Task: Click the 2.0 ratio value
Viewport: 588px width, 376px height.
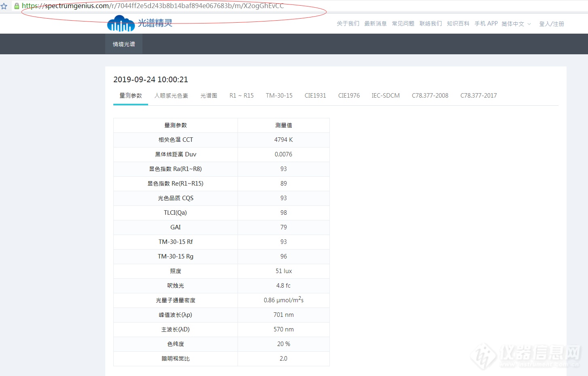Action: pyautogui.click(x=284, y=359)
